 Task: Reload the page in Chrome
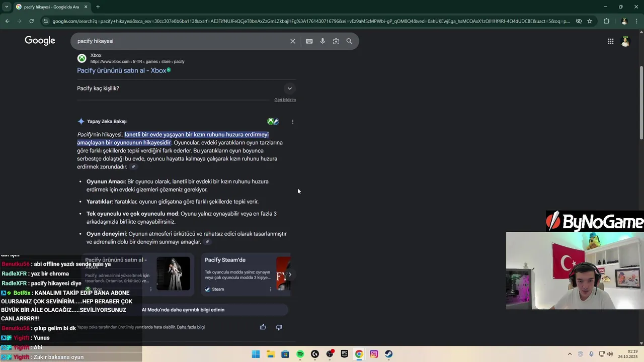point(31,21)
